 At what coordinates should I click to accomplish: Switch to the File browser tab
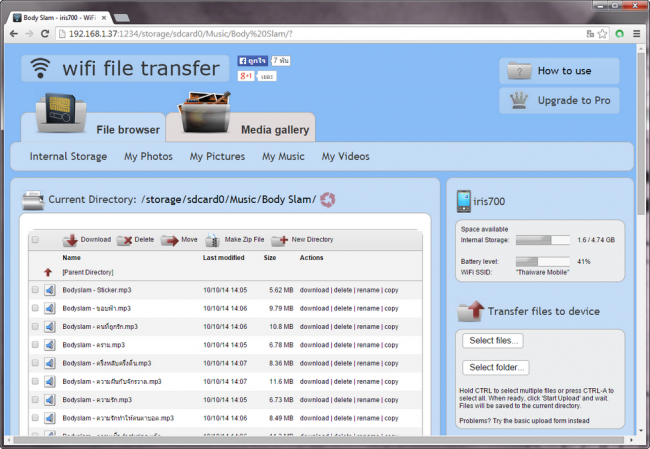(93, 127)
